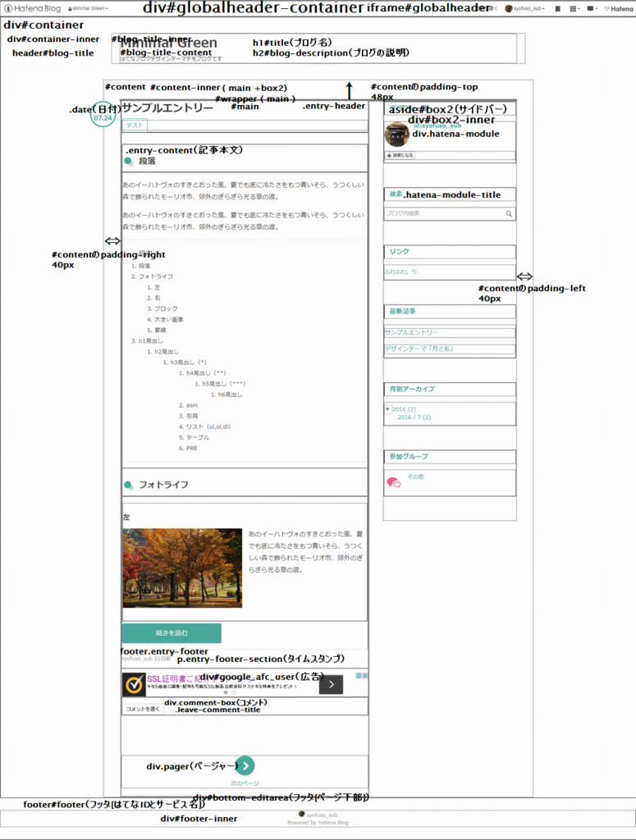Screen dimensions: 636x840
Task: Click the テスト category tag
Action: click(135, 126)
